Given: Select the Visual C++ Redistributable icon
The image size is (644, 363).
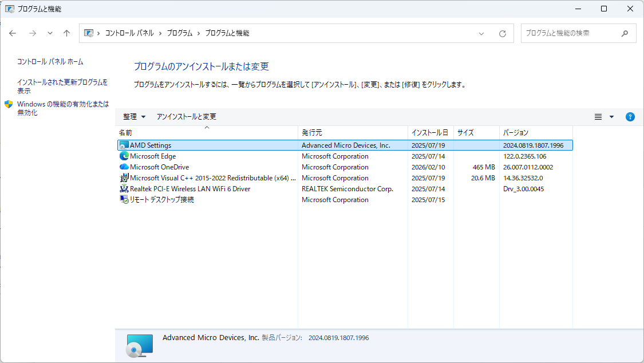Looking at the screenshot, I should point(124,178).
